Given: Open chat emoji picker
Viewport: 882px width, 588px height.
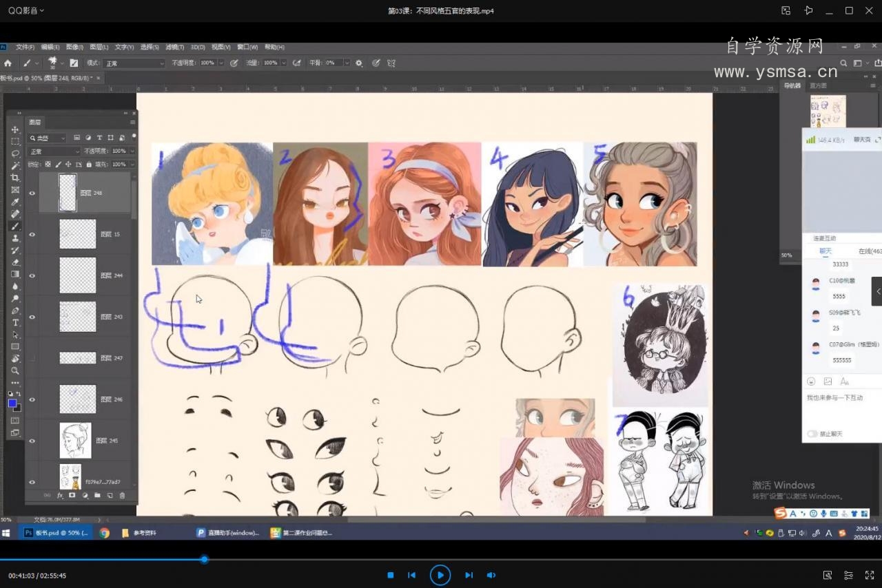Looking at the screenshot, I should click(x=811, y=381).
